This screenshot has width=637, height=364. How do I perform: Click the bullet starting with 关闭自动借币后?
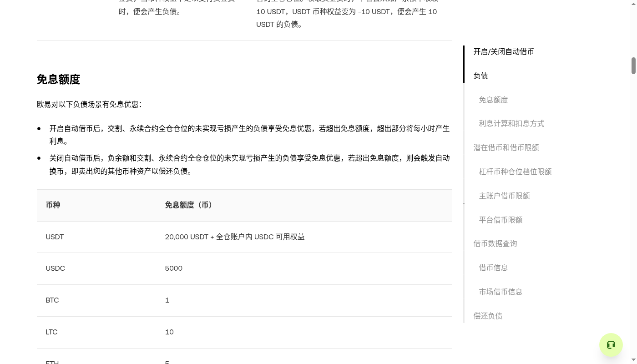(249, 165)
